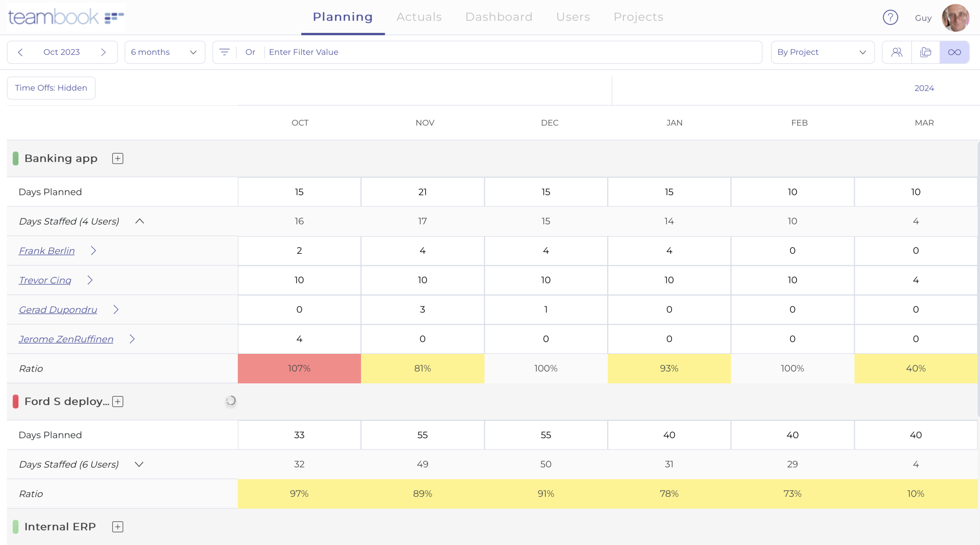
Task: Switch planning view to group by users
Action: (897, 52)
